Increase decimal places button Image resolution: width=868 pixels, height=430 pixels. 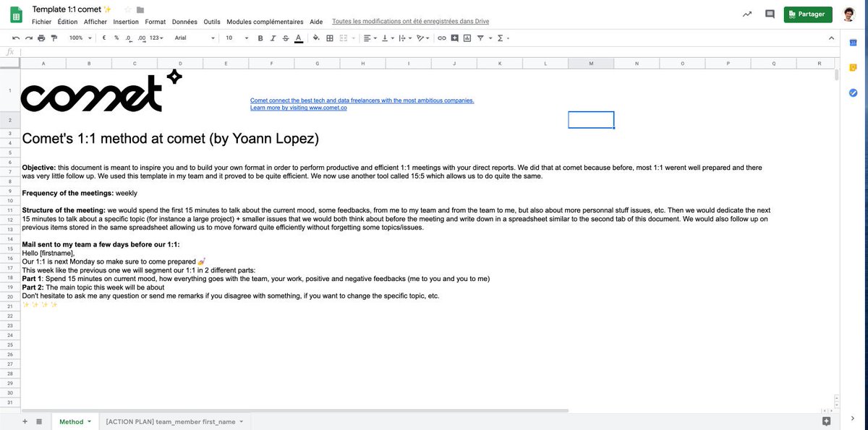(142, 38)
